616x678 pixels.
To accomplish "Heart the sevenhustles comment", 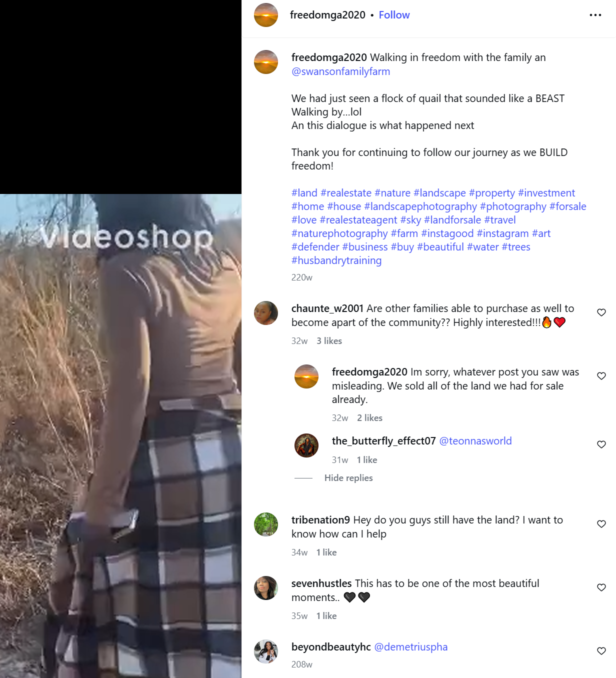I will tap(601, 587).
